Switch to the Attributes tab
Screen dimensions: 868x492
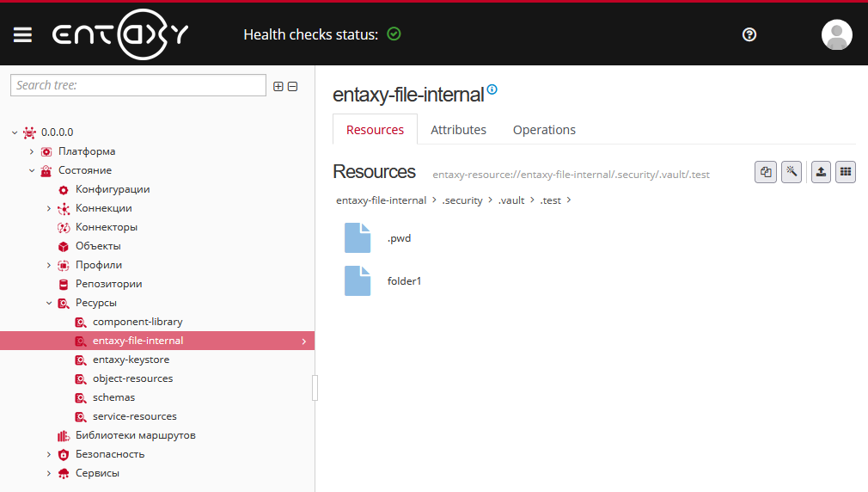click(x=458, y=130)
